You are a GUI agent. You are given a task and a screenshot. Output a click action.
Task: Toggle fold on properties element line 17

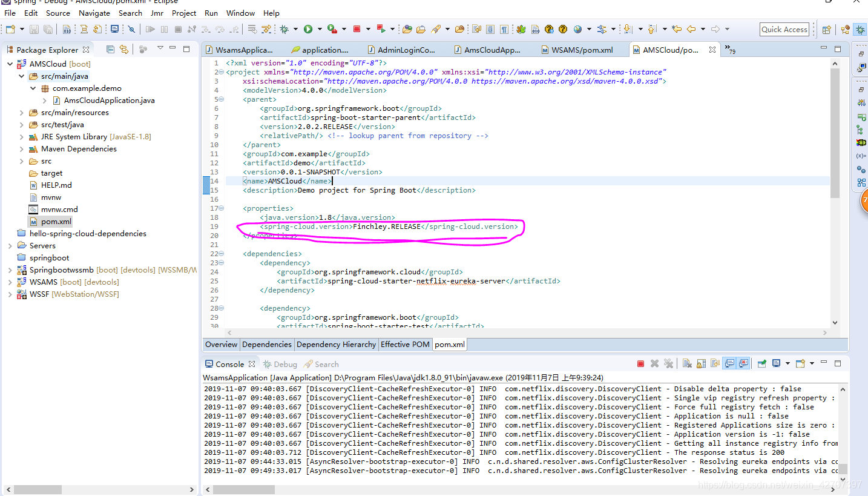pos(222,208)
